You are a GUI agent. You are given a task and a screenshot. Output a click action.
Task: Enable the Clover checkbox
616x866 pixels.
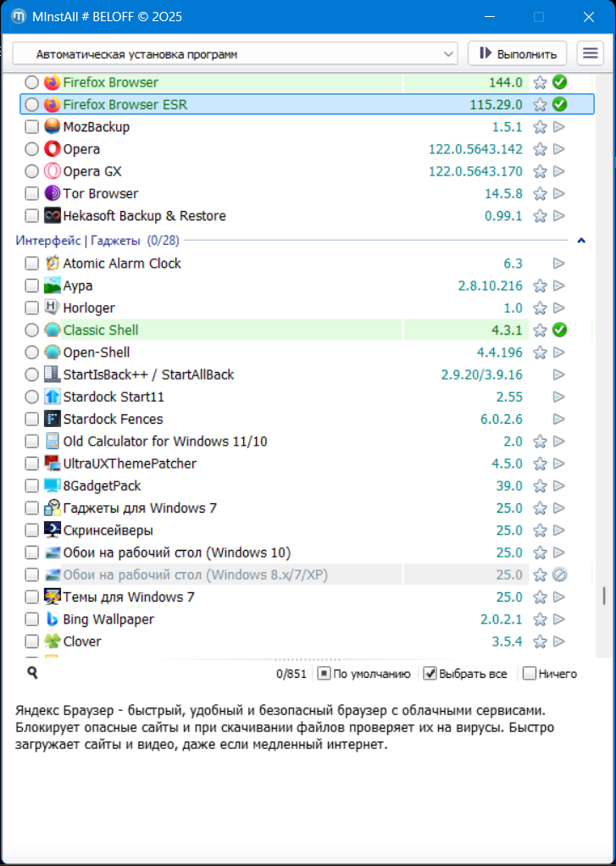31,641
